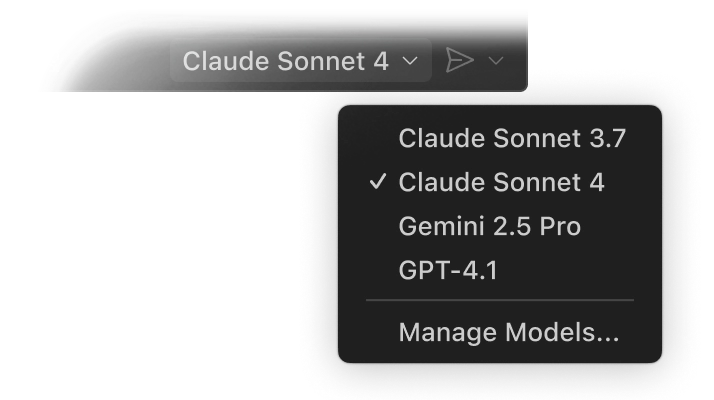Switch the model to GPT-4.1

tap(446, 270)
